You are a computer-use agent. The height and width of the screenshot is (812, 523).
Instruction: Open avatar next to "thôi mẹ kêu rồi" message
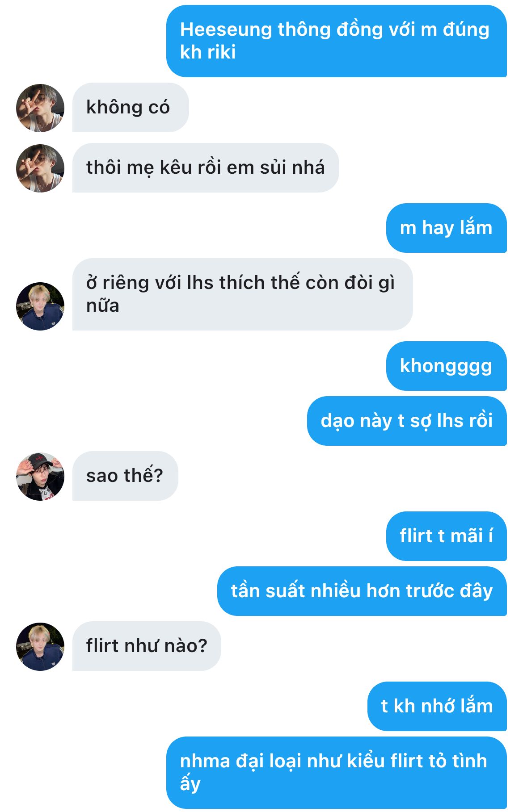(40, 168)
